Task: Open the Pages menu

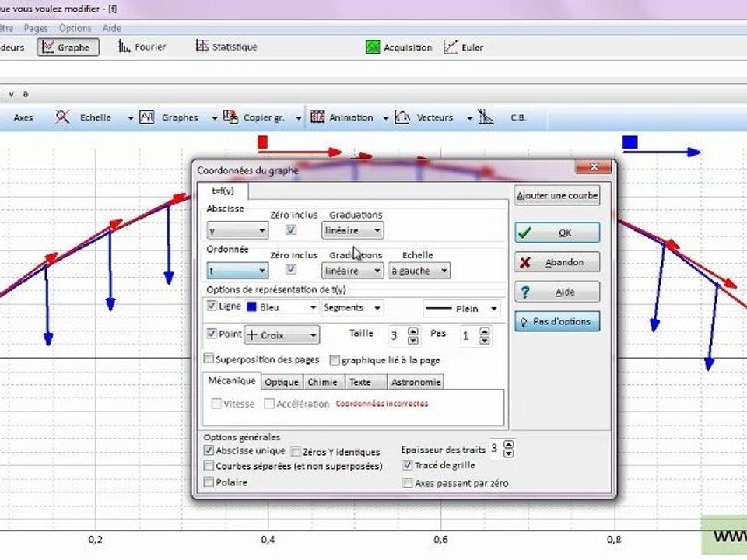Action: (36, 28)
